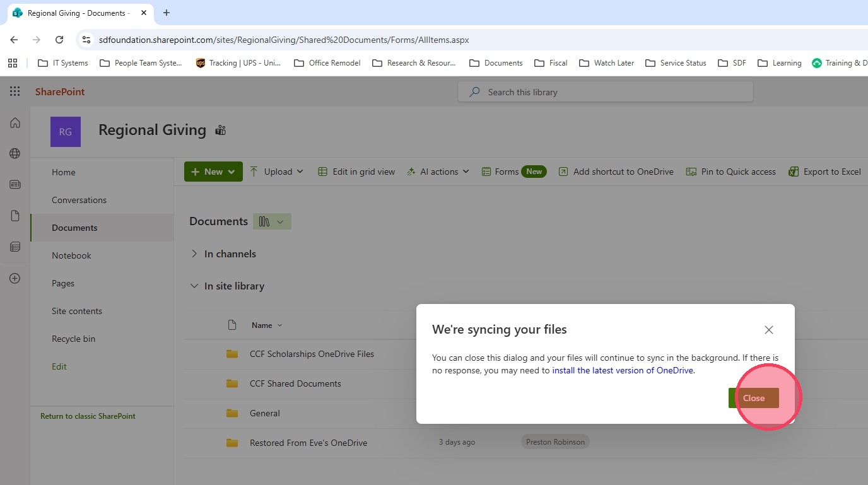Click the Create plus icon in left rail

click(x=15, y=278)
